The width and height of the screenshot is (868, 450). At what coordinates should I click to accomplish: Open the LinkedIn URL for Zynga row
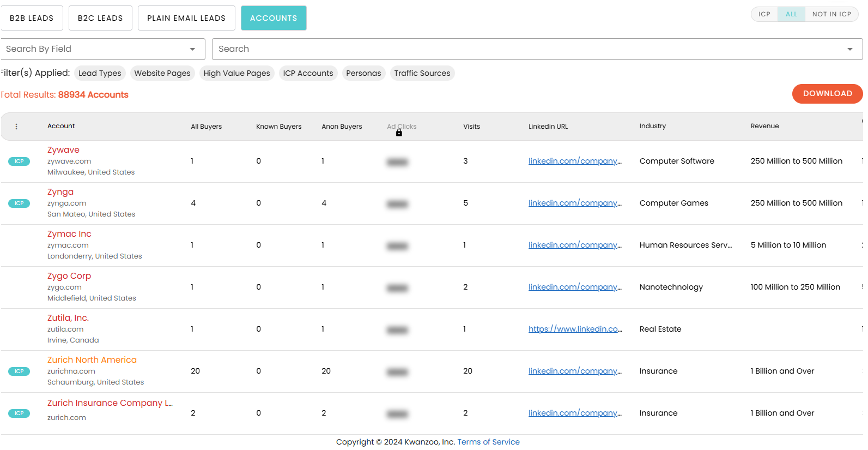coord(575,203)
